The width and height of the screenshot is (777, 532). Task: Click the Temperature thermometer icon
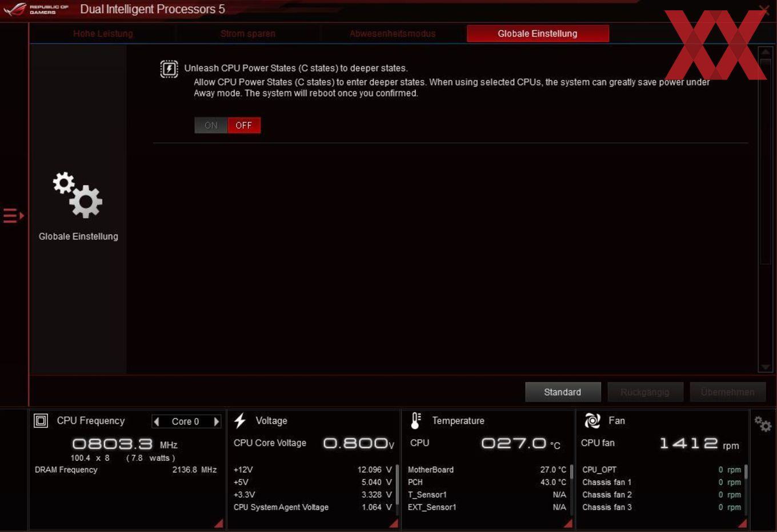[416, 421]
